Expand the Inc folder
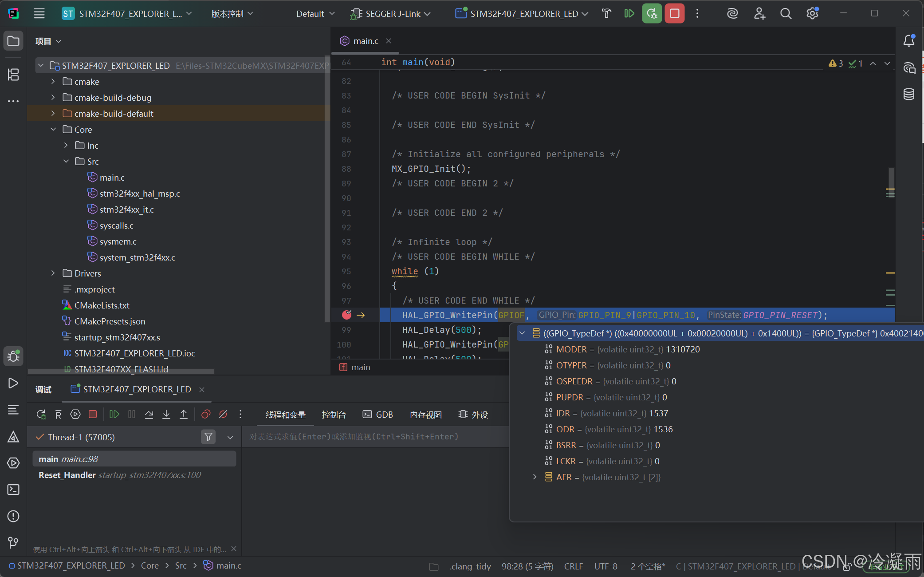This screenshot has height=577, width=924. coord(66,146)
